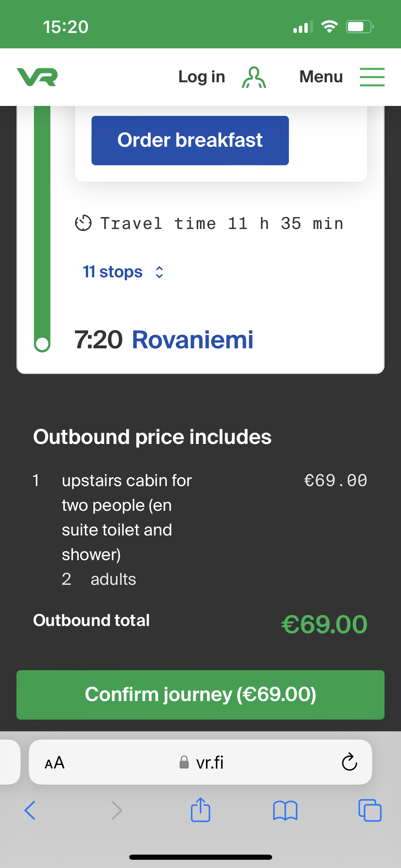This screenshot has height=868, width=401.
Task: Show open tabs in Safari
Action: coord(370,810)
